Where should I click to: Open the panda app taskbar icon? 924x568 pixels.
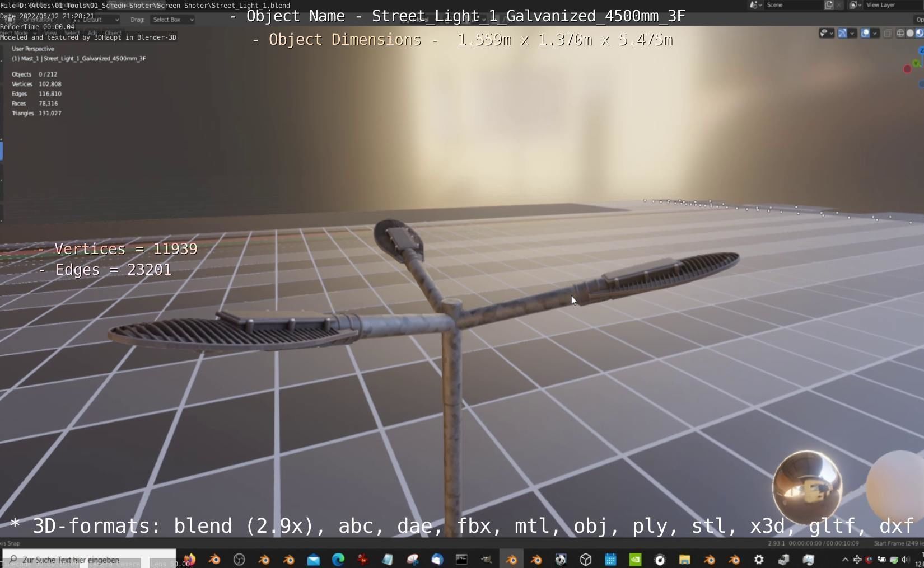(561, 559)
